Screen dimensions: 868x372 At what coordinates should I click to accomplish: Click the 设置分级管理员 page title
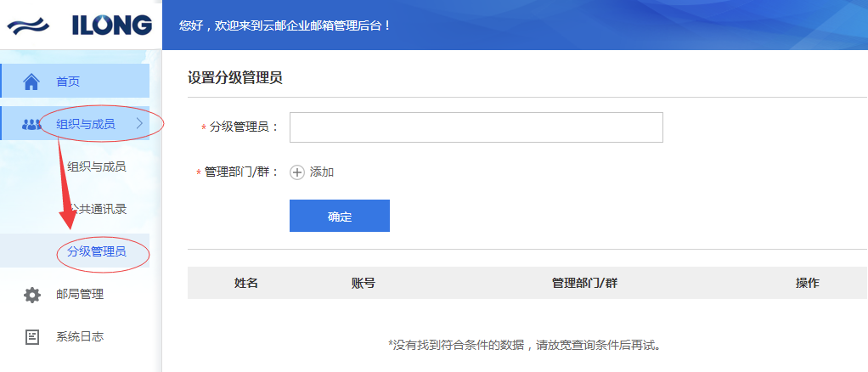tap(234, 78)
